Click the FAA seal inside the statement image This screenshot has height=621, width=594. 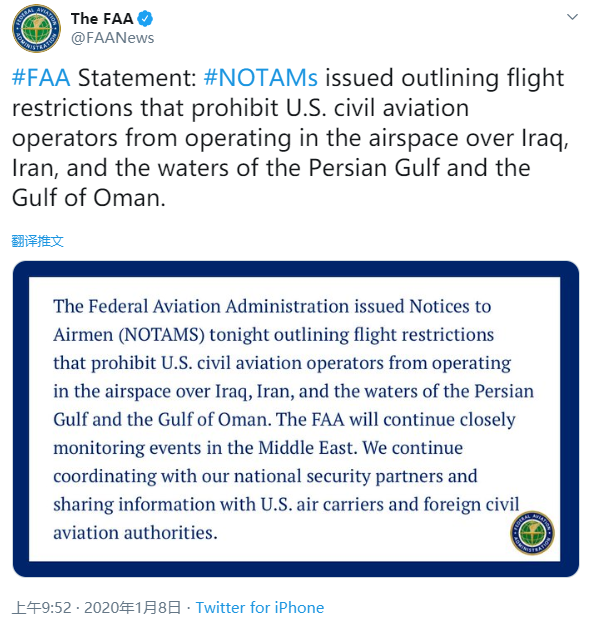pos(532,533)
